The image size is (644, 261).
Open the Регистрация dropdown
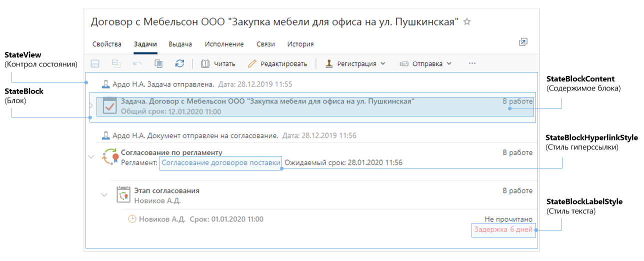tap(355, 63)
